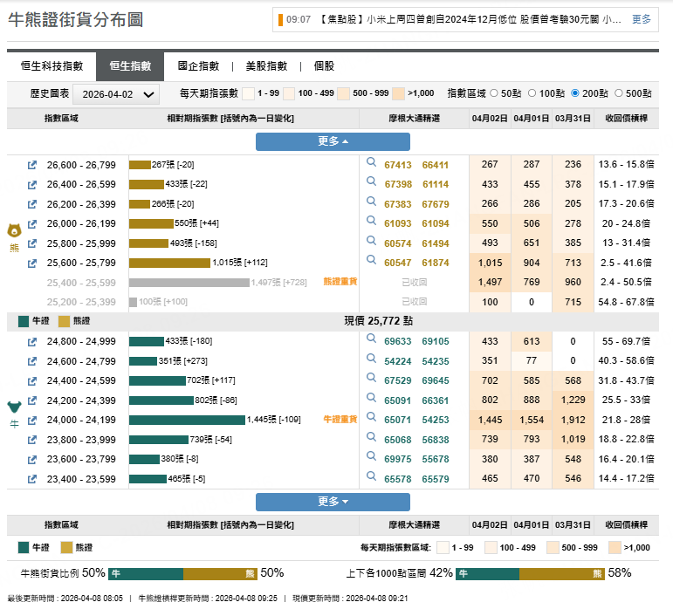
Task: Click search magnifier beside warrant 61093
Action: pyautogui.click(x=371, y=222)
